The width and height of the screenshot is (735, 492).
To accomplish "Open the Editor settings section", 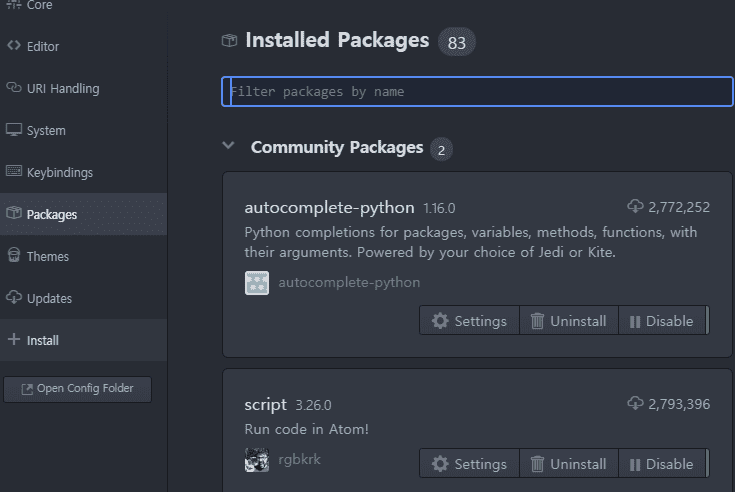I will pyautogui.click(x=42, y=46).
